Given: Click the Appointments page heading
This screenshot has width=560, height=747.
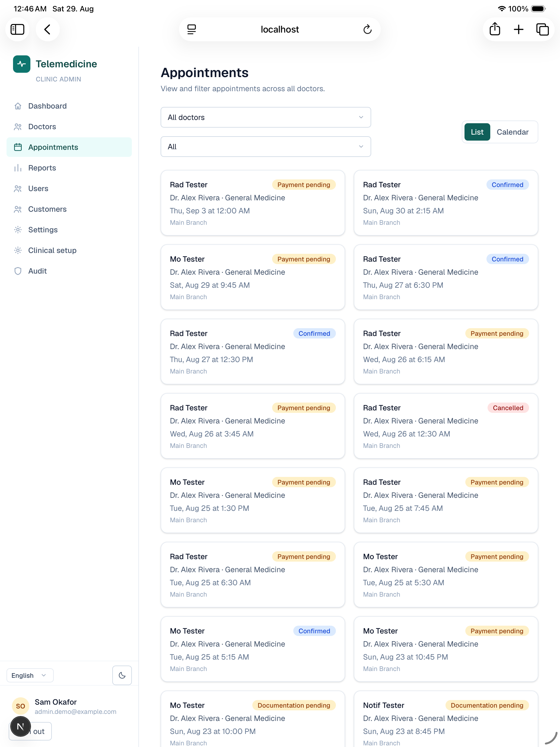Looking at the screenshot, I should click(x=205, y=72).
